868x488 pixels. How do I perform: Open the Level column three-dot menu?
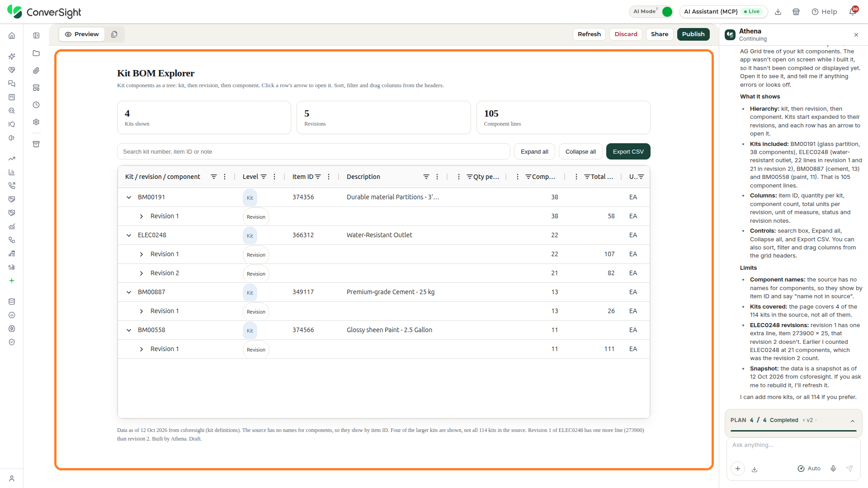(x=274, y=177)
